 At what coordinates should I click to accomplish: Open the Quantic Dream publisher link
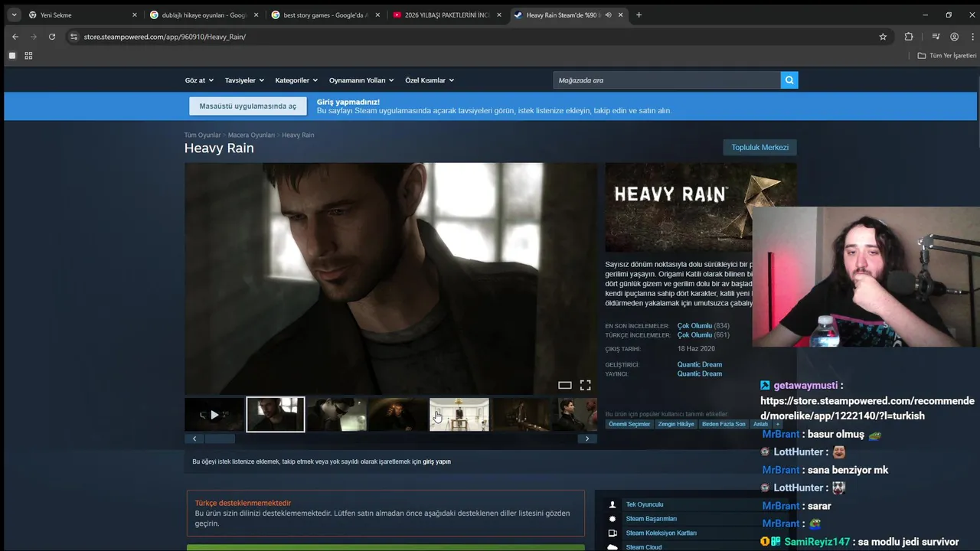pos(699,374)
